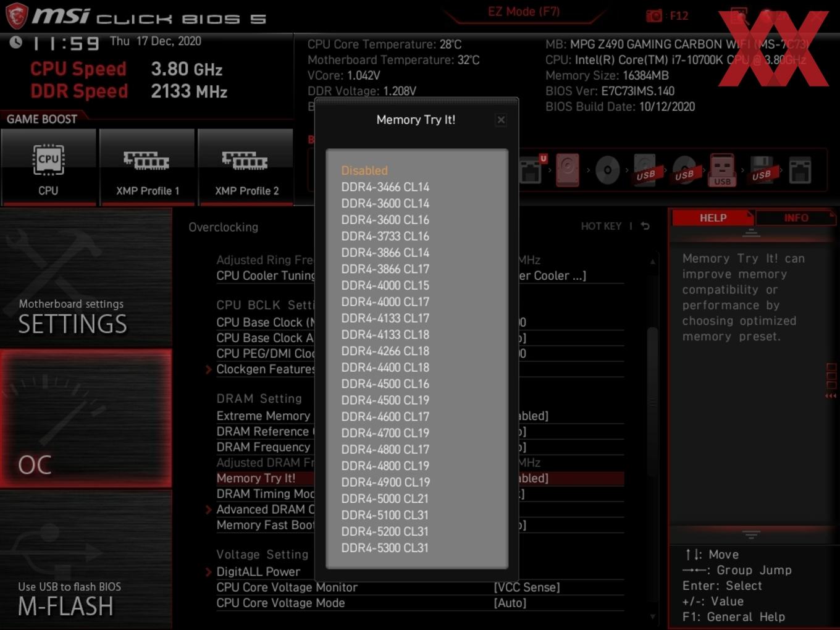Switch to the INFO tab
This screenshot has height=630, width=840.
[x=796, y=217]
